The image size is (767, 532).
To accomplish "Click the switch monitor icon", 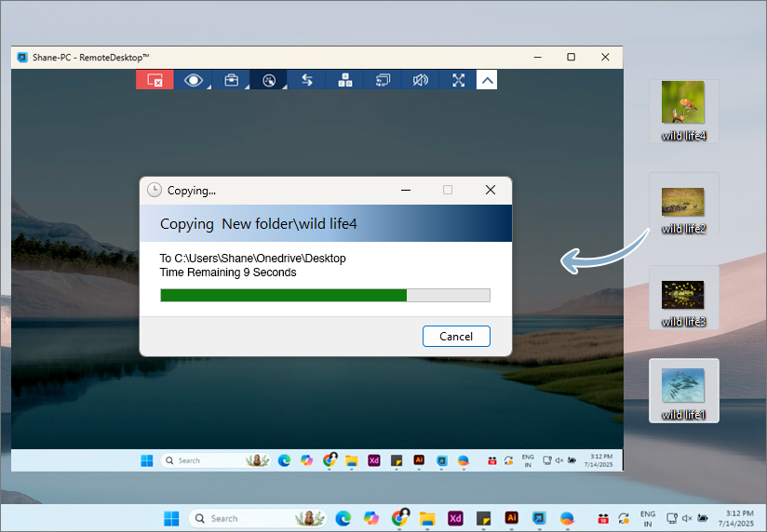I will tap(383, 80).
